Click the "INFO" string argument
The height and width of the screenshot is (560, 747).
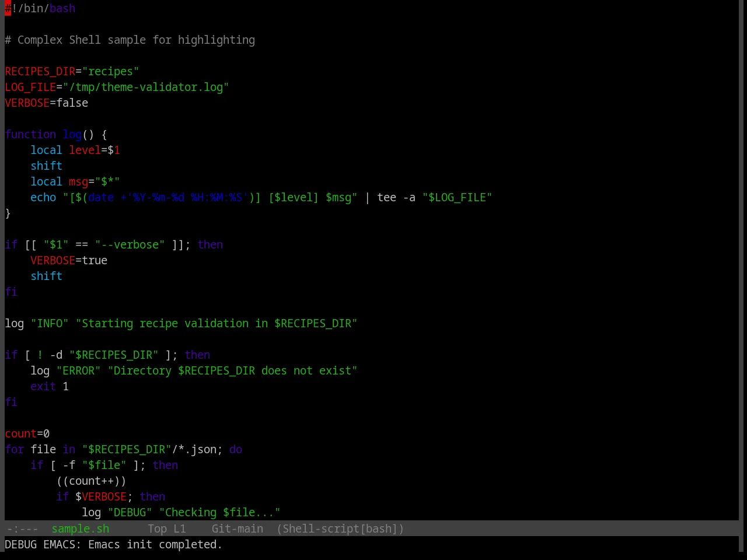click(50, 323)
